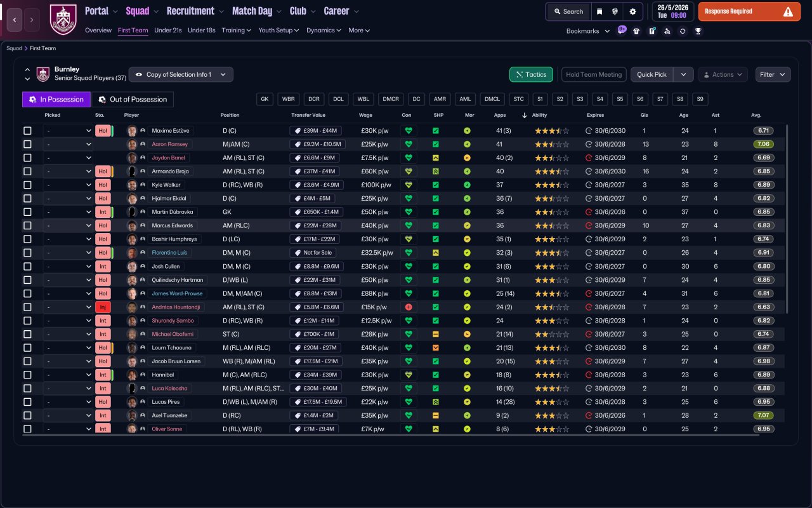Click the Response Required warning triangle icon
The height and width of the screenshot is (508, 812).
788,11
